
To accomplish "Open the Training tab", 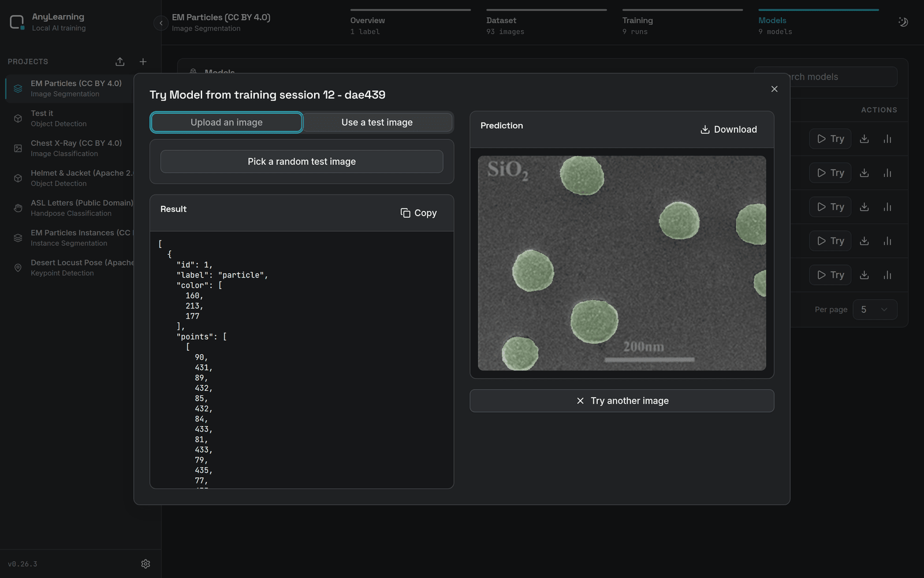I will tap(683, 23).
